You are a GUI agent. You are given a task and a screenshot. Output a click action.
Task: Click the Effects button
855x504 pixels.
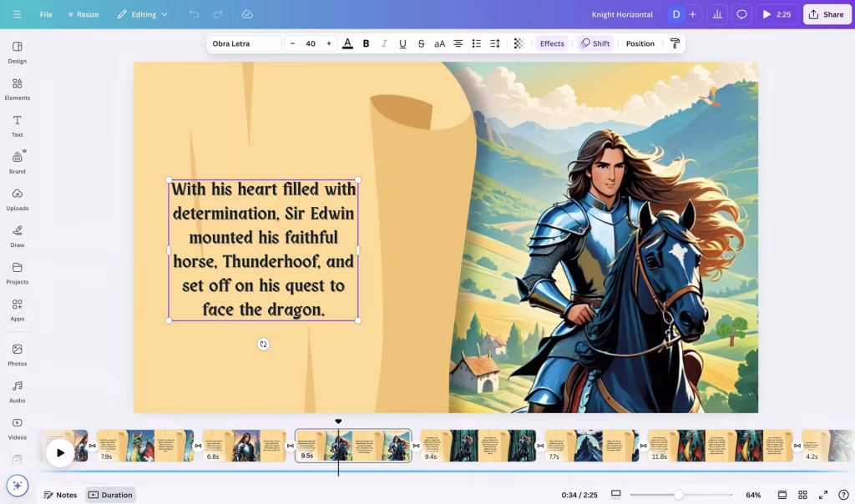(x=552, y=43)
